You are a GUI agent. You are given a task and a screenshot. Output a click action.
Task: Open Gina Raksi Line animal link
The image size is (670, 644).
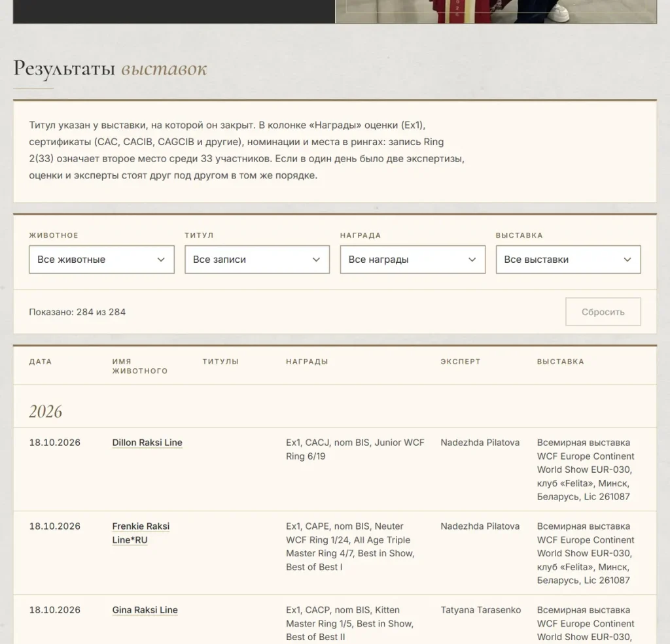tap(145, 610)
